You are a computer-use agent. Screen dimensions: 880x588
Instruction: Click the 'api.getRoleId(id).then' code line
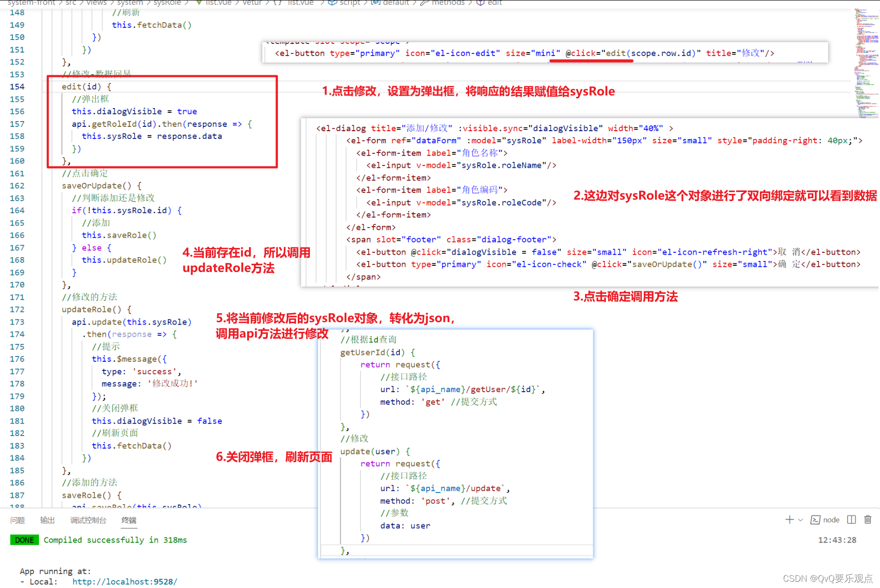click(x=162, y=124)
